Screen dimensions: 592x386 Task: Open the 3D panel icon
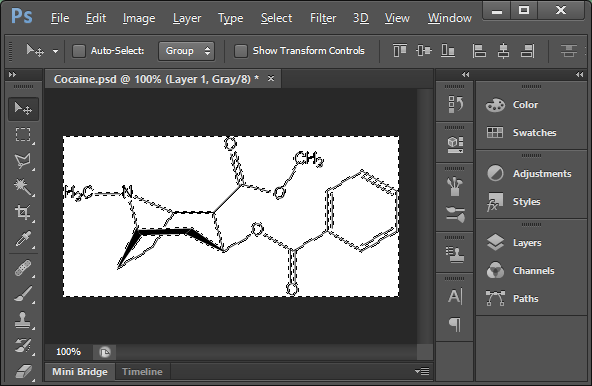click(455, 145)
